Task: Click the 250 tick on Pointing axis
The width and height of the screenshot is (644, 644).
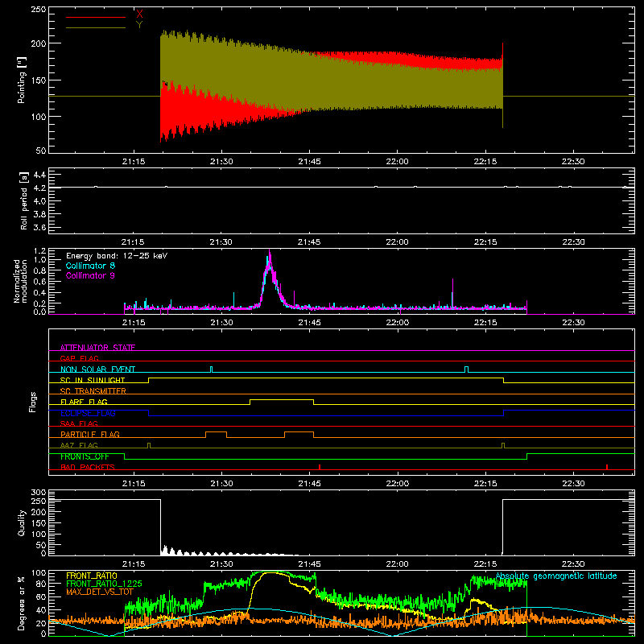Action: (38, 10)
